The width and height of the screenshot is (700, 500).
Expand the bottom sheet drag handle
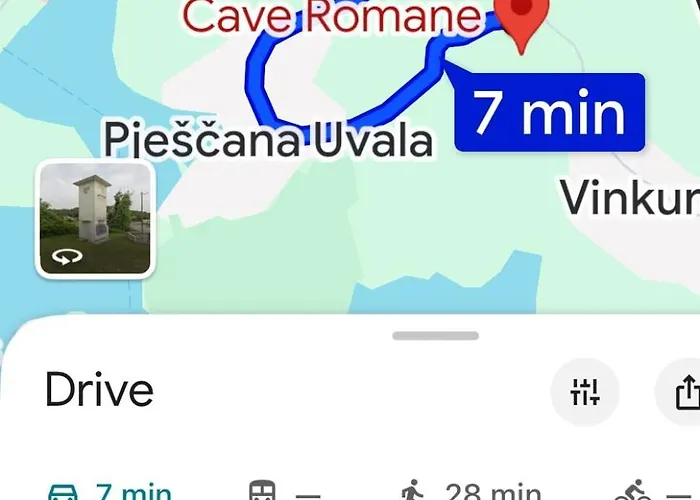(x=436, y=336)
